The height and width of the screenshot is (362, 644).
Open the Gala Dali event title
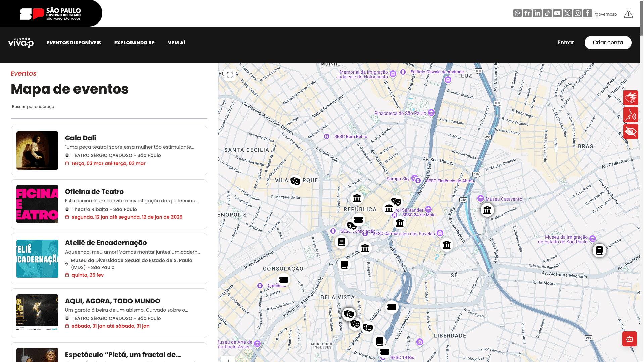point(81,138)
